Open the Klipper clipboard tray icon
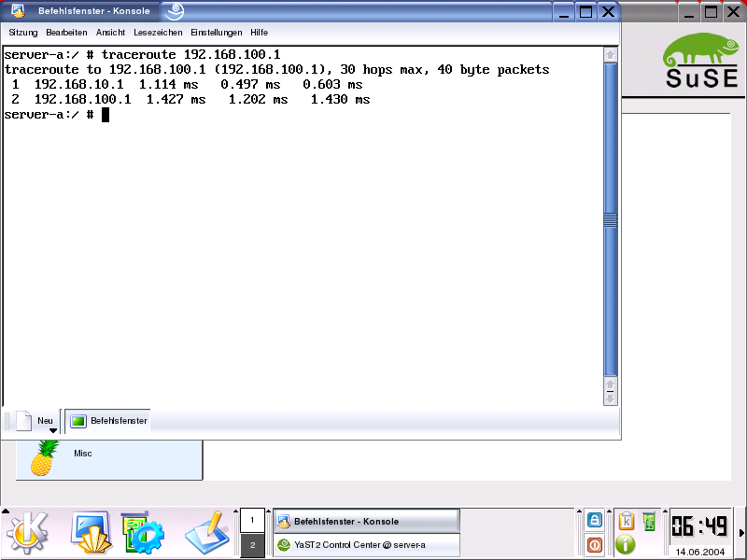This screenshot has width=747, height=560. point(626,521)
